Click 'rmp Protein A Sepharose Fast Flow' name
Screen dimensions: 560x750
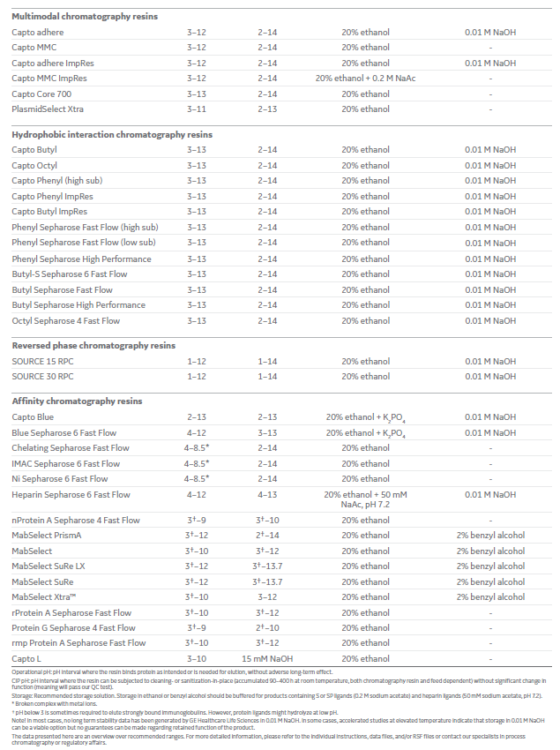click(x=78, y=643)
